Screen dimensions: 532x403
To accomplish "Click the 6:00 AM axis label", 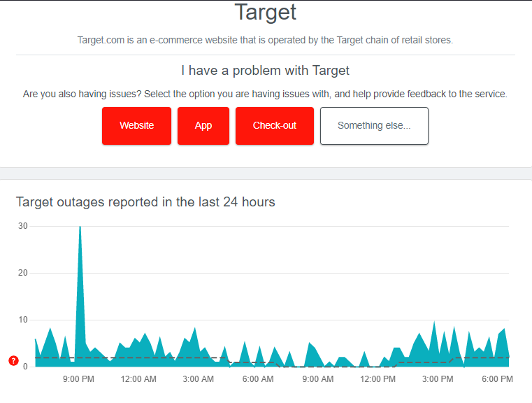I will pyautogui.click(x=258, y=379).
